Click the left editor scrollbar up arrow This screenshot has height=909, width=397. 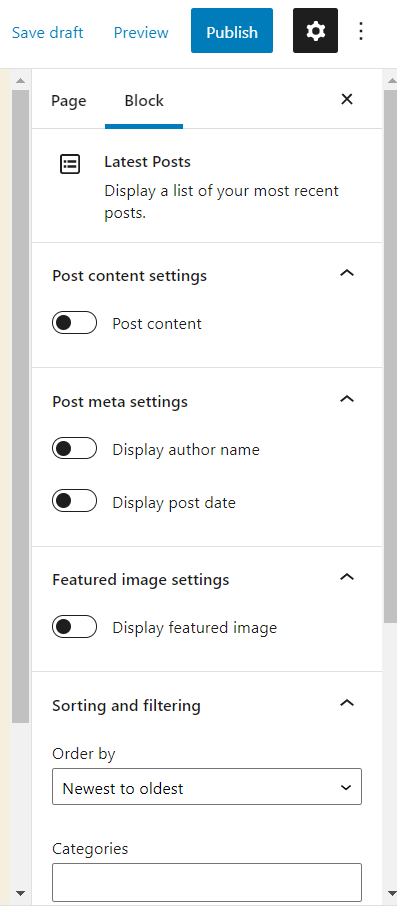(20, 80)
